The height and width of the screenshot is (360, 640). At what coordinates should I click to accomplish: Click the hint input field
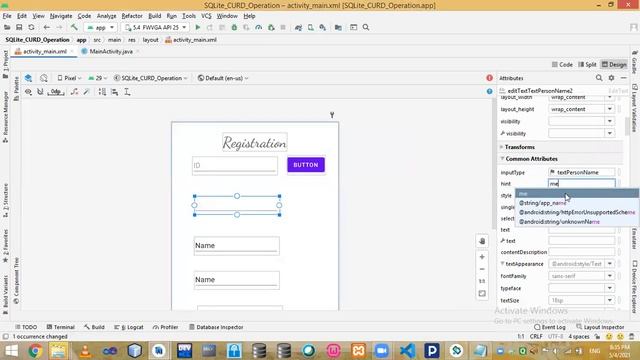coord(581,184)
